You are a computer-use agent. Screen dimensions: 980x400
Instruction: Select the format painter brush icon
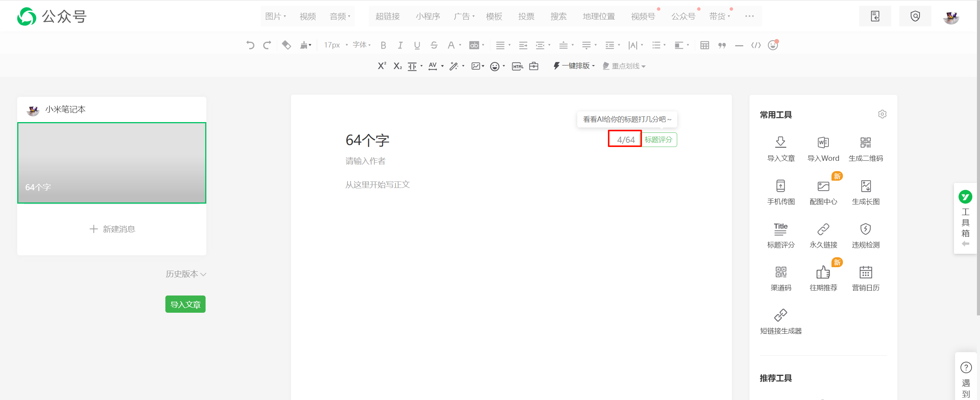(305, 45)
